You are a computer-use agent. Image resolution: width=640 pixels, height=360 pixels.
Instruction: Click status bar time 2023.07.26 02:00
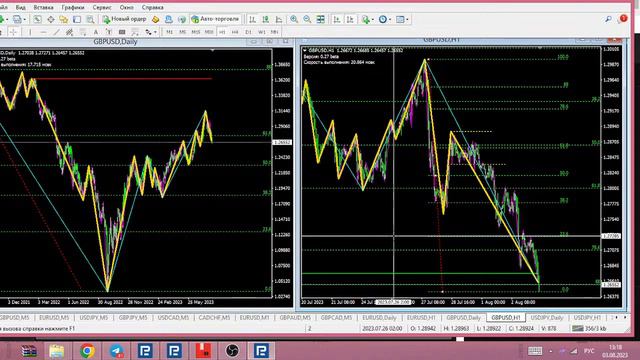point(382,328)
